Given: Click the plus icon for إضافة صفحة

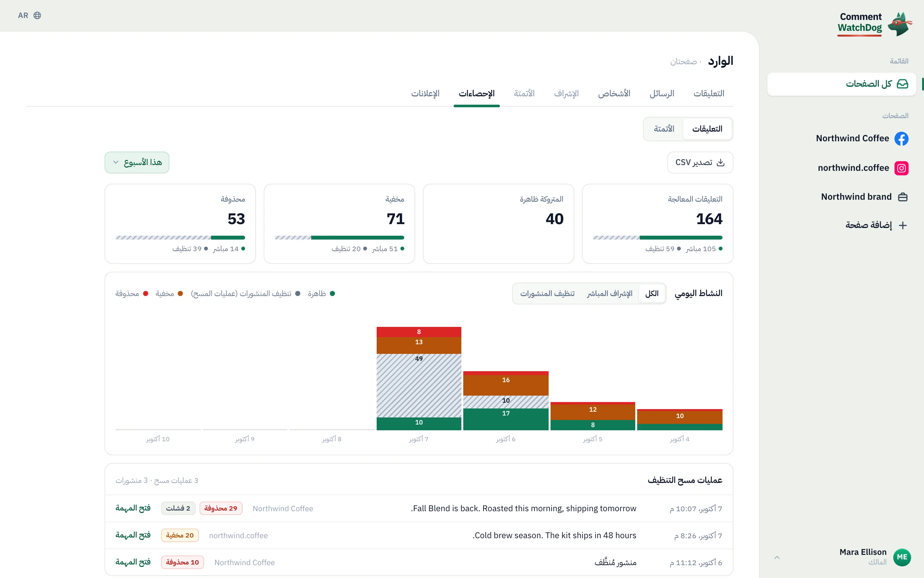Looking at the screenshot, I should pos(903,225).
